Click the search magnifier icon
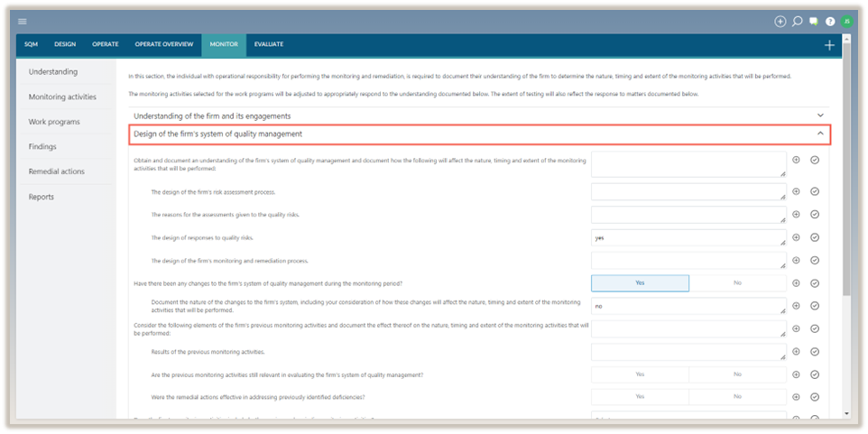This screenshot has width=868, height=434. click(x=797, y=21)
